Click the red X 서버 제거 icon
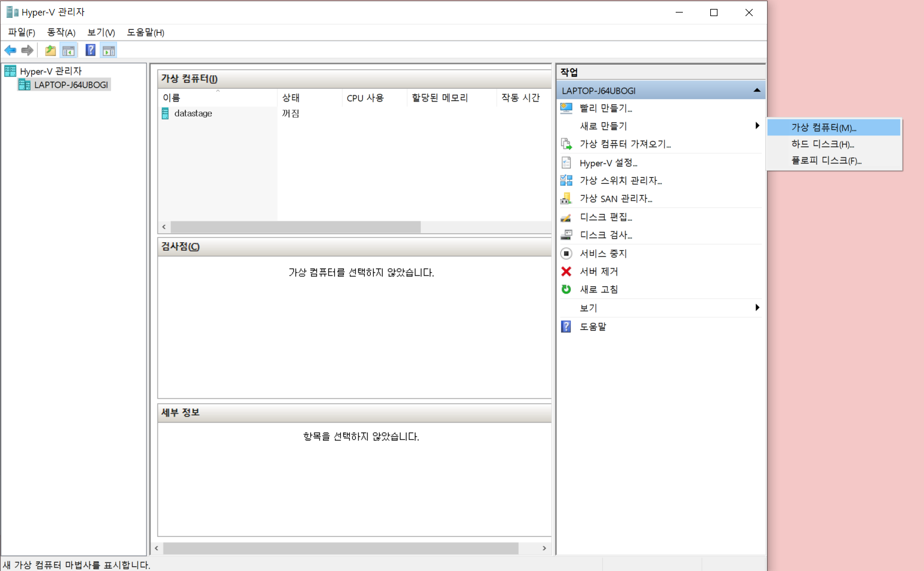The image size is (924, 571). click(x=566, y=271)
